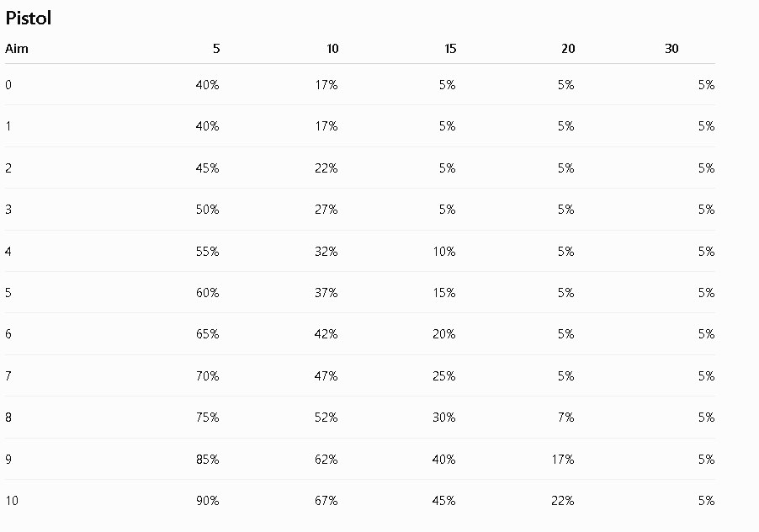759x532 pixels.
Task: Click the 10% cell in Aim 4 row
Action: (x=444, y=252)
